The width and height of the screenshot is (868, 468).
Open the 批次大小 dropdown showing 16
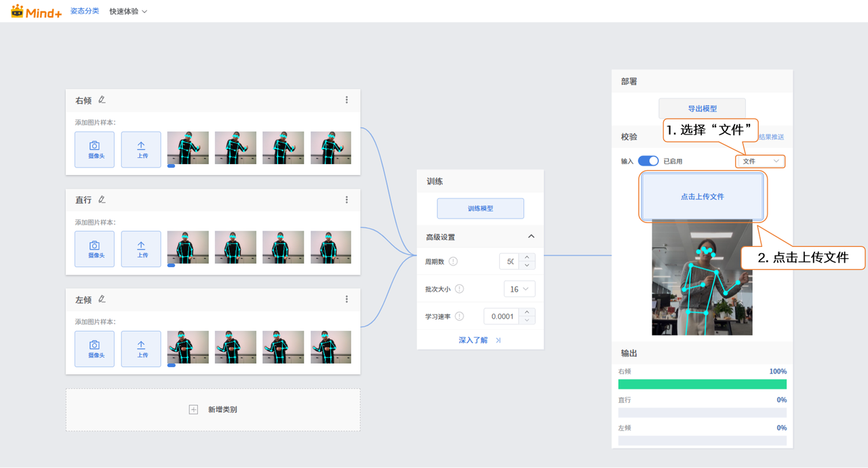coord(519,289)
